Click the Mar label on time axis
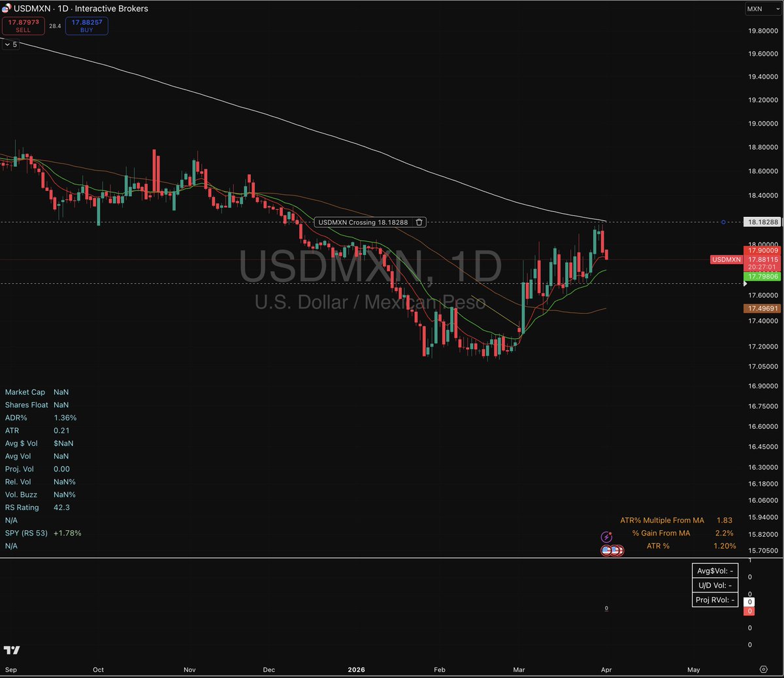784x678 pixels. 519,670
